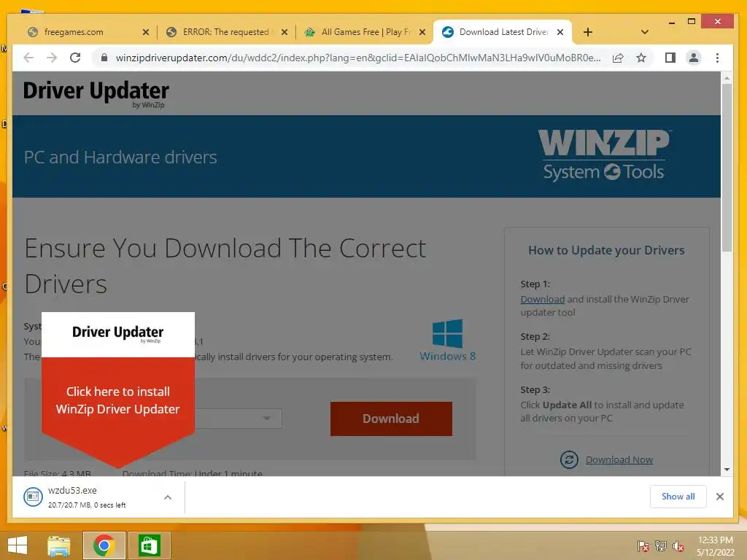The height and width of the screenshot is (560, 747).
Task: Share this page via share icon
Action: click(618, 58)
